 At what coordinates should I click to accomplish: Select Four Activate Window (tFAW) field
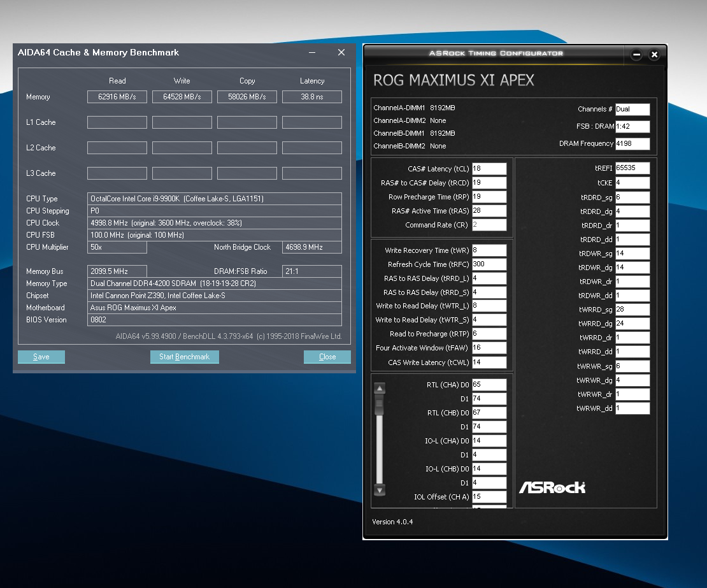pos(489,348)
